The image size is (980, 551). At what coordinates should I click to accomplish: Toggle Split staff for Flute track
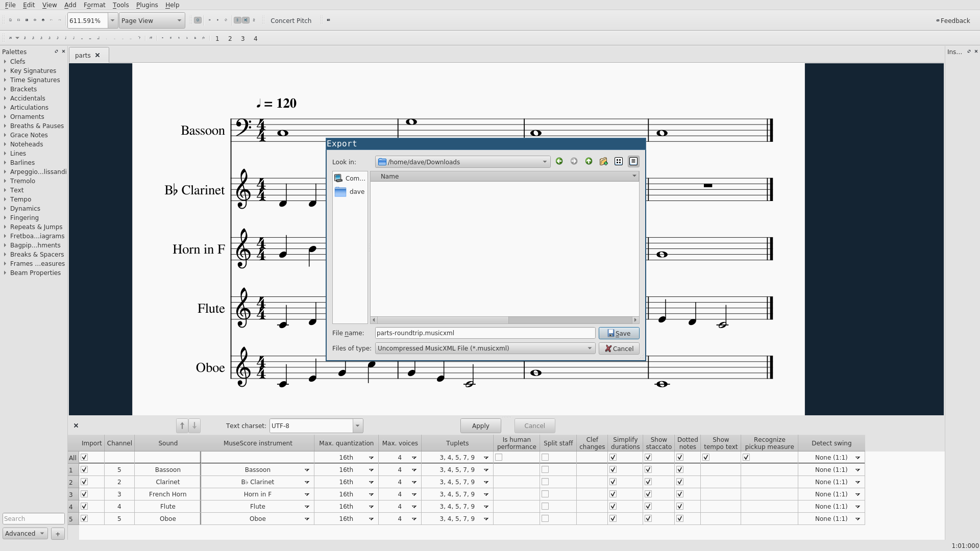[545, 506]
